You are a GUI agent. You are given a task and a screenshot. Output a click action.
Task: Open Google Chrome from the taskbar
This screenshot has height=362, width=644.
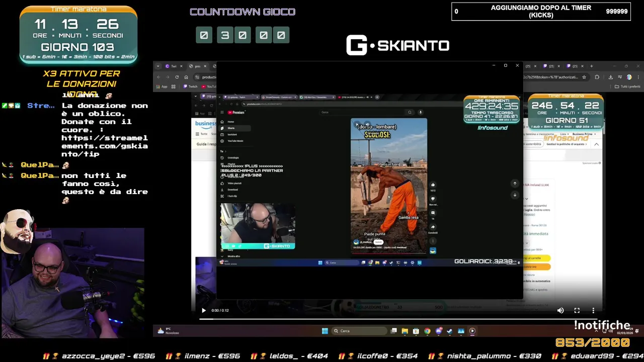tap(427, 331)
